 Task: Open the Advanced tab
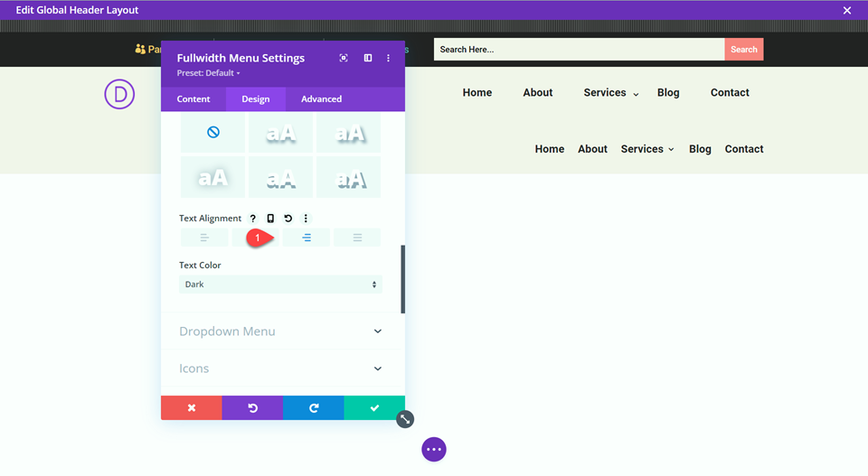pyautogui.click(x=321, y=99)
